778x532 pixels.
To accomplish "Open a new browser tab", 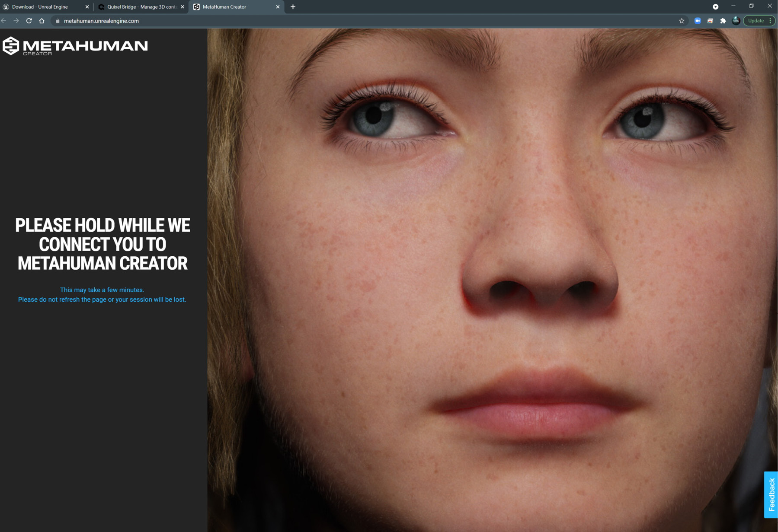I will pyautogui.click(x=293, y=7).
